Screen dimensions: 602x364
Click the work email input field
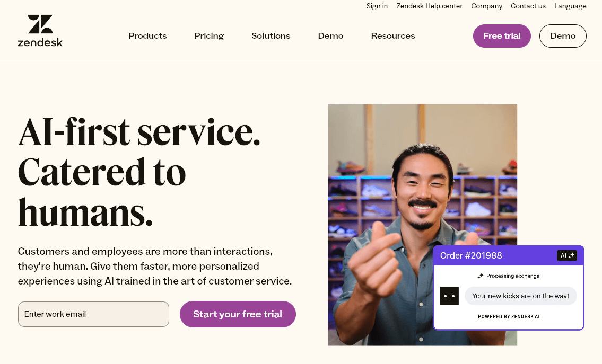pyautogui.click(x=93, y=314)
